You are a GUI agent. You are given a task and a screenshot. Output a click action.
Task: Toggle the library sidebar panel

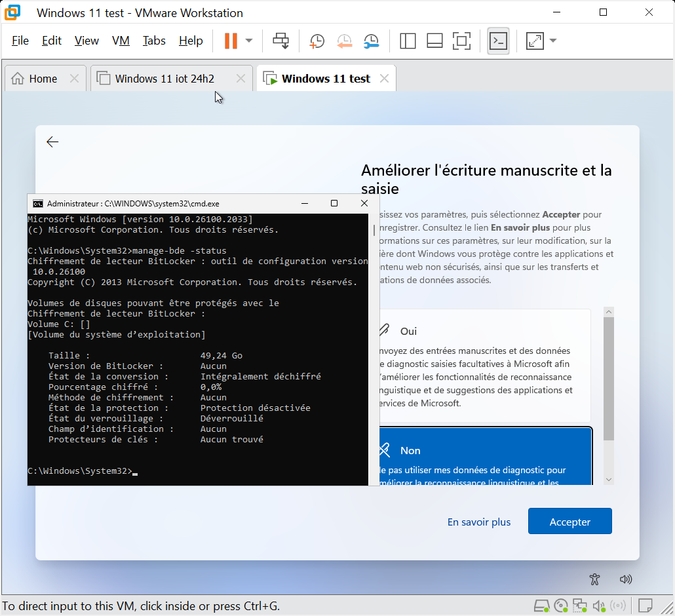click(407, 41)
